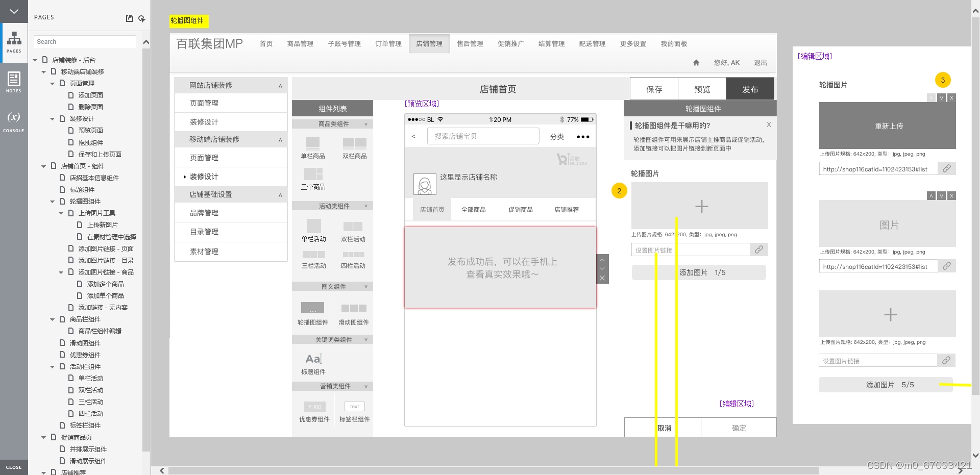Click the 发布 publish button
This screenshot has height=475, width=980.
pyautogui.click(x=750, y=89)
